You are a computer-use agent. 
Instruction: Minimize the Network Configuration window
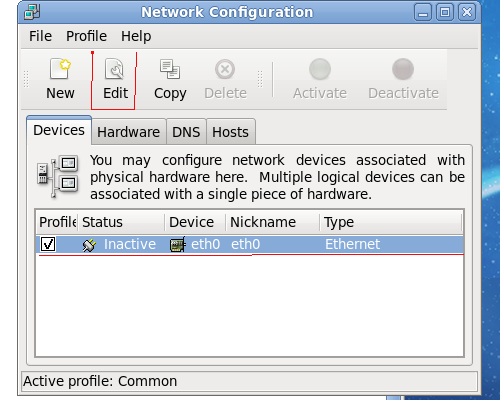(423, 13)
